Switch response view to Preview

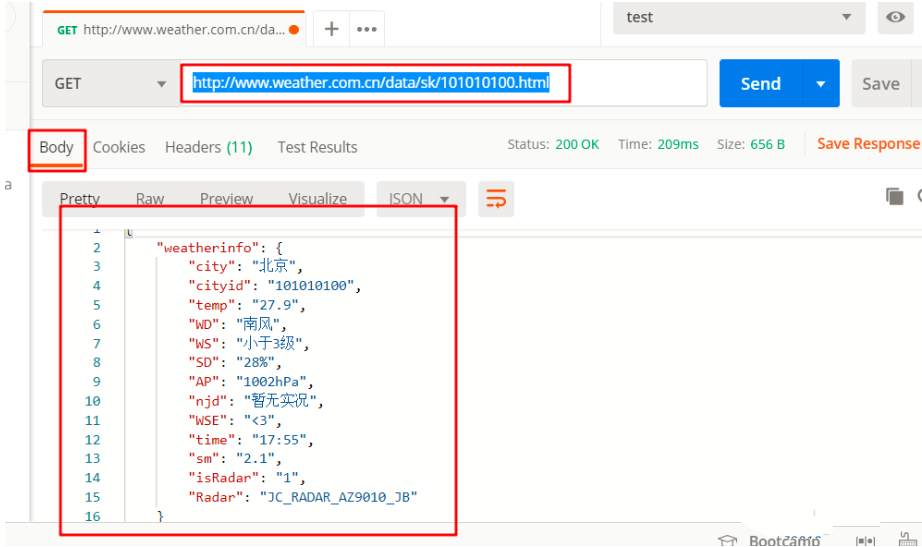(226, 199)
